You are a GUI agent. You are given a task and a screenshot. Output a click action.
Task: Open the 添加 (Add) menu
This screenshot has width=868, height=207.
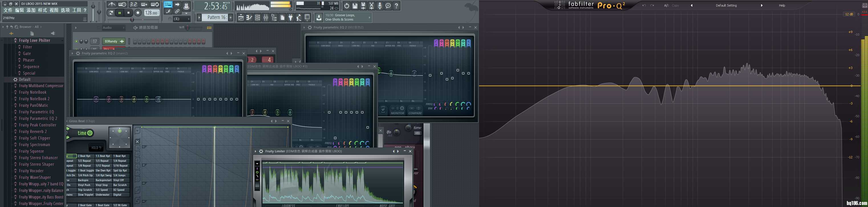31,10
